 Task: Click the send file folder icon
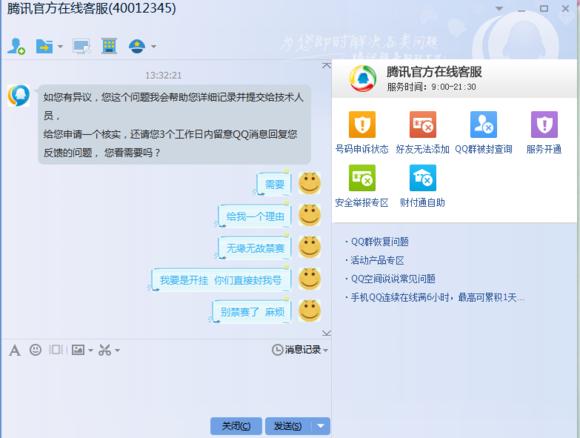(44, 46)
